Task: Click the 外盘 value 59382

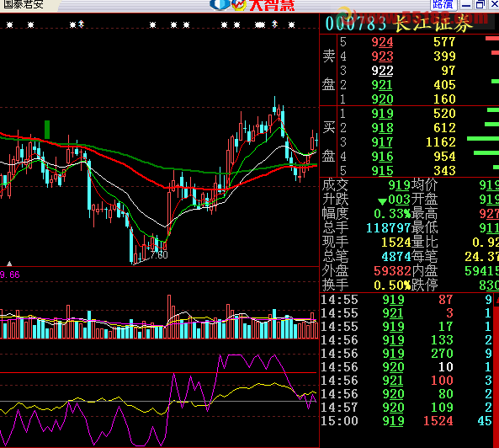Action: [392, 271]
